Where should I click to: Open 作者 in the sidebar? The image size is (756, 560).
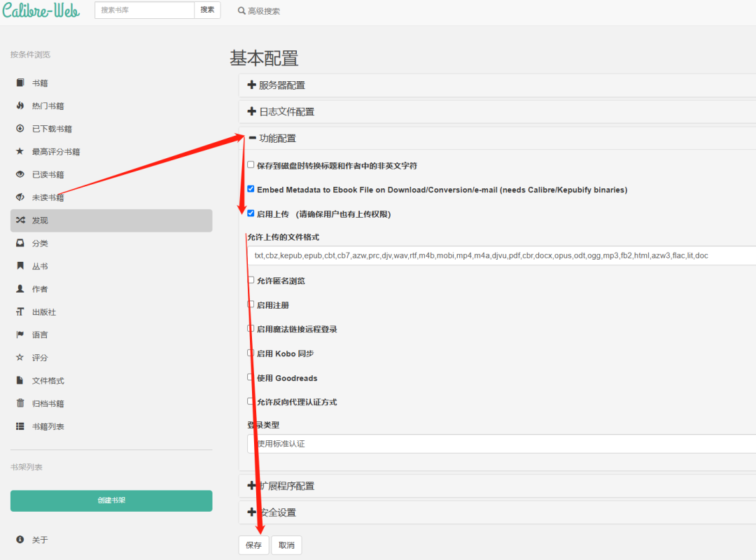[x=40, y=289]
